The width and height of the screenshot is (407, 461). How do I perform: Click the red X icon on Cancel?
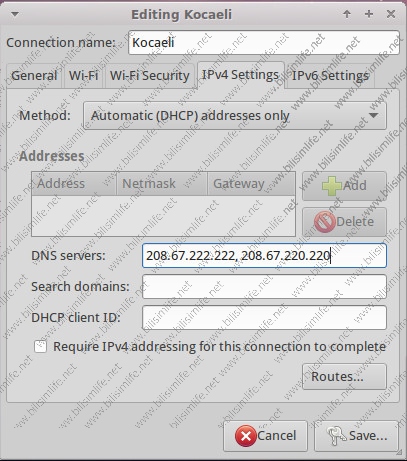245,435
